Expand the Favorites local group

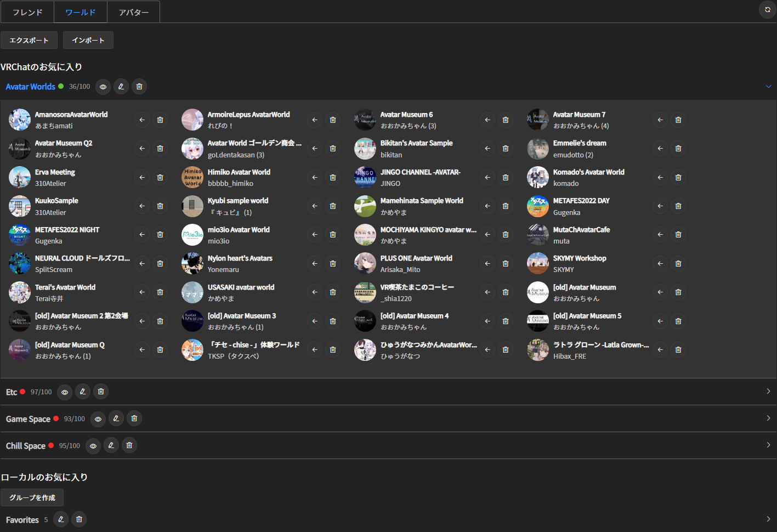[x=769, y=519]
